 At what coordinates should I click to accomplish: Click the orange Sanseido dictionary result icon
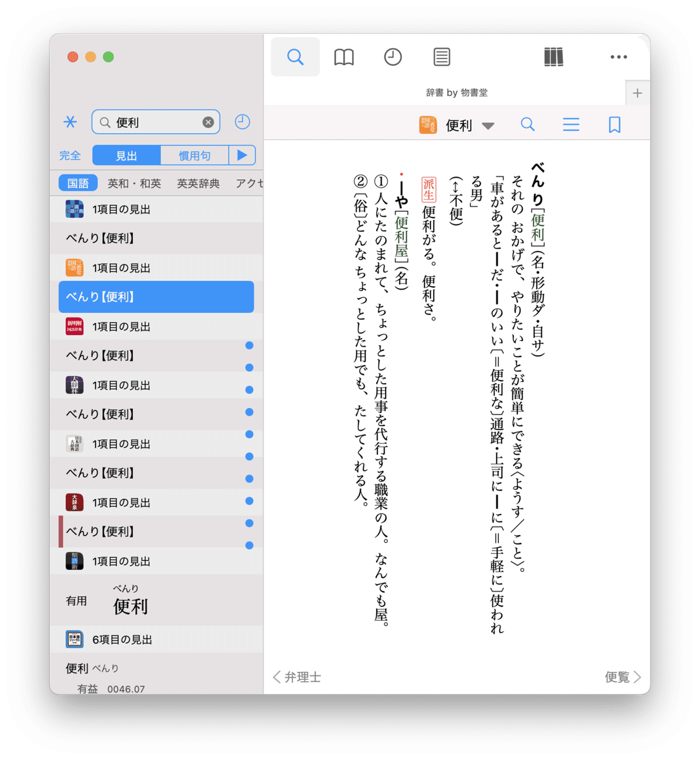pos(74,268)
